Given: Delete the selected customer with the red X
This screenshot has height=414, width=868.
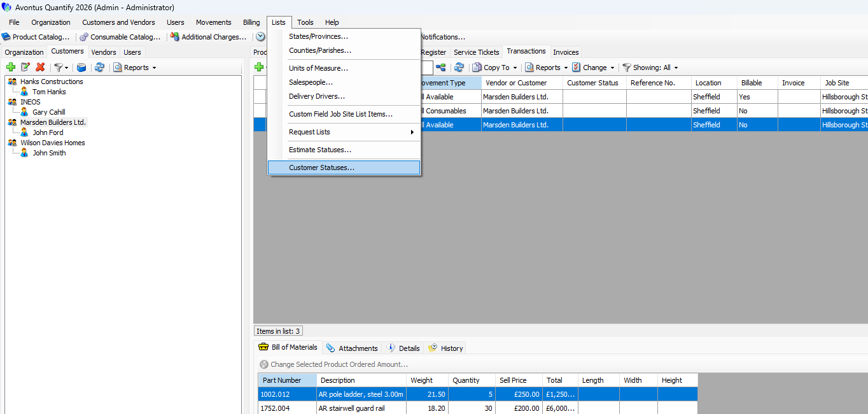Looking at the screenshot, I should 40,68.
